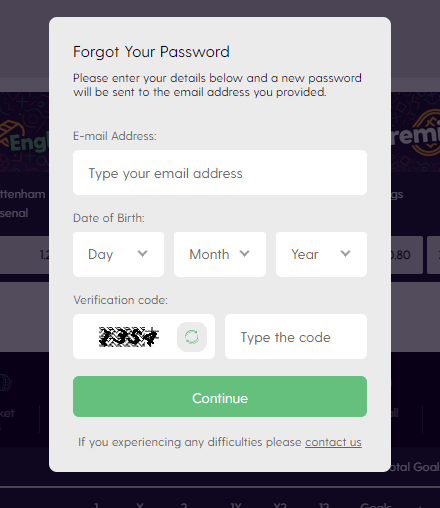The height and width of the screenshot is (508, 440).
Task: Click the chevron arrow in Year field
Action: click(345, 254)
